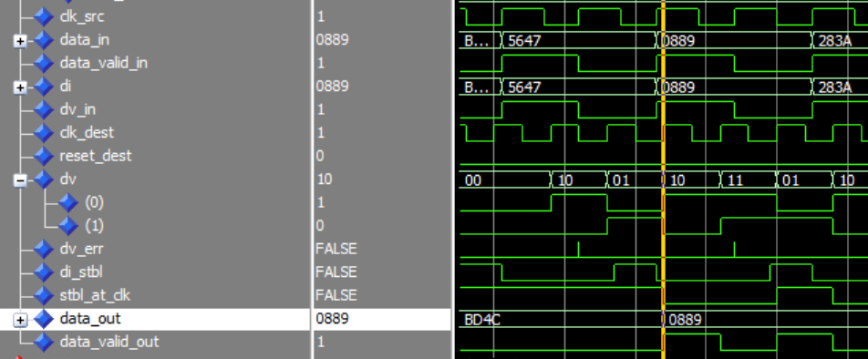Select the (1) bit row label
Image resolution: width=868 pixels, height=359 pixels.
[94, 226]
